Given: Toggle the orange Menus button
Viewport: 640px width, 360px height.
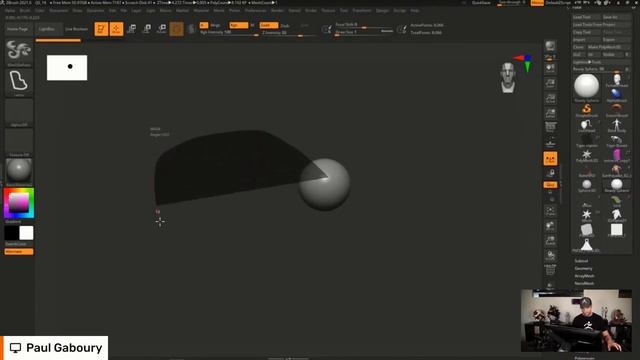Looking at the screenshot, I should 537,3.
